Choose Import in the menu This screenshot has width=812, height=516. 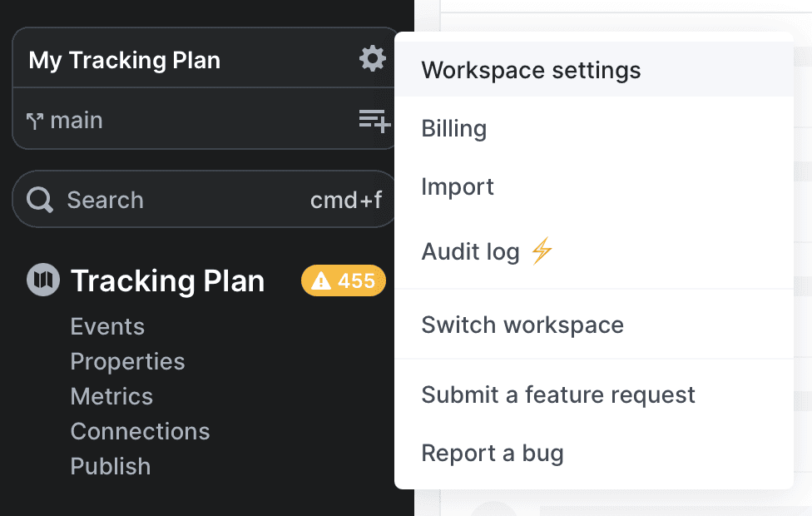(458, 186)
